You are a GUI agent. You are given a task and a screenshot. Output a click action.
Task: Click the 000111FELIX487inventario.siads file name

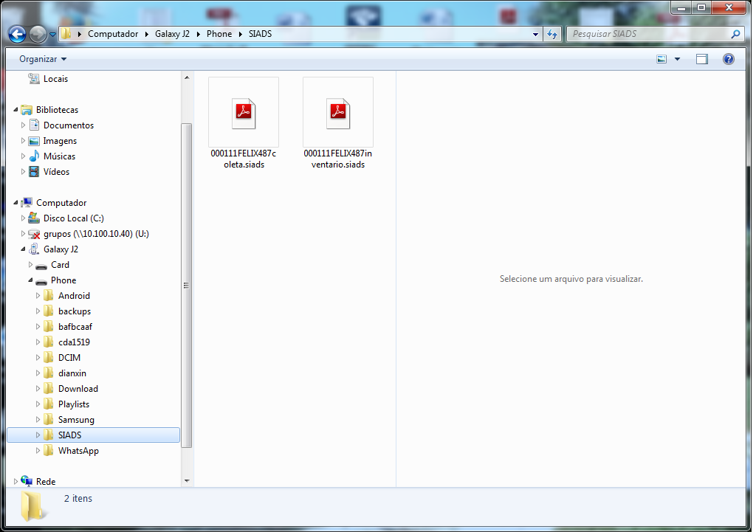pyautogui.click(x=338, y=159)
